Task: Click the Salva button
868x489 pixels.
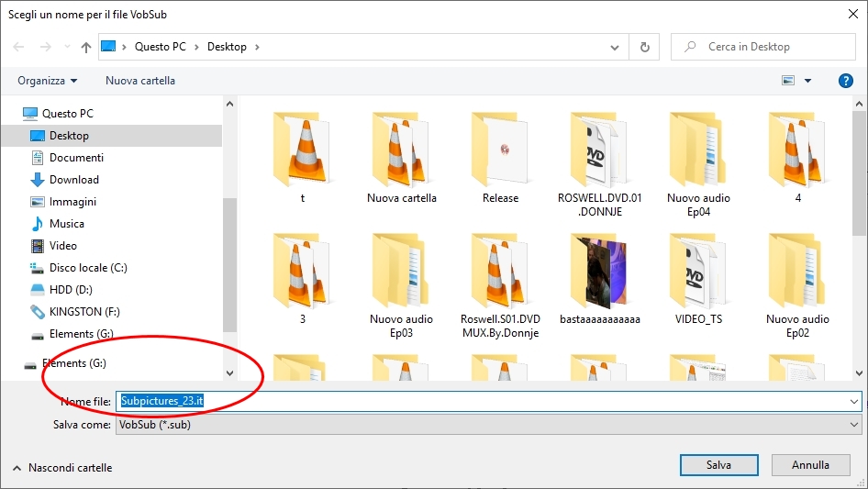Action: coord(718,465)
